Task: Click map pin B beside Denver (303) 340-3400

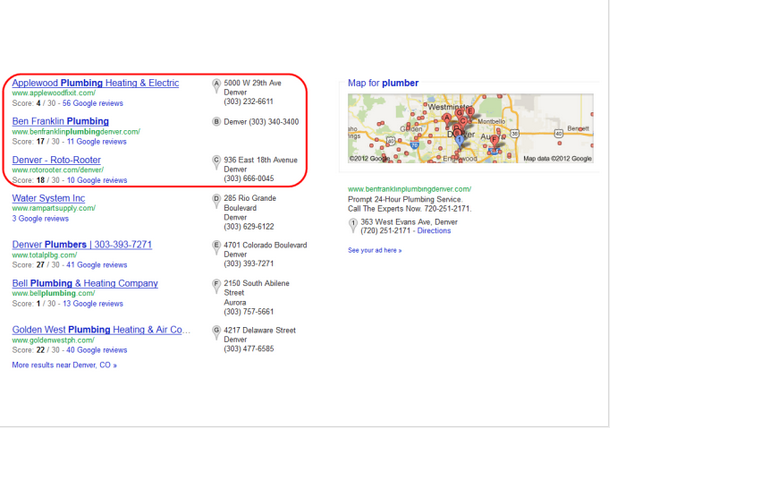Action: (x=216, y=121)
